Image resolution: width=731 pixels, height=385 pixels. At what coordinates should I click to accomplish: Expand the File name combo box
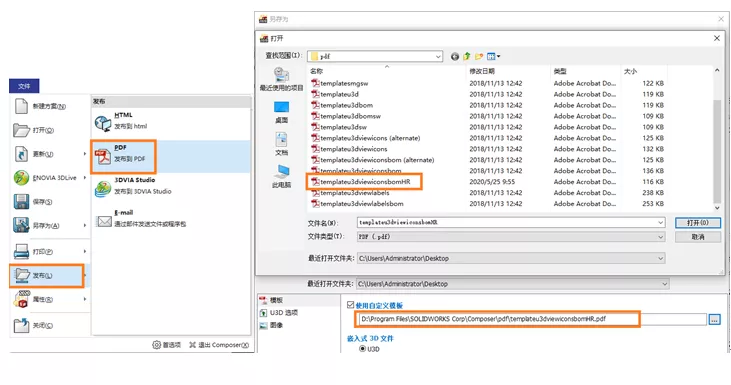pos(660,223)
